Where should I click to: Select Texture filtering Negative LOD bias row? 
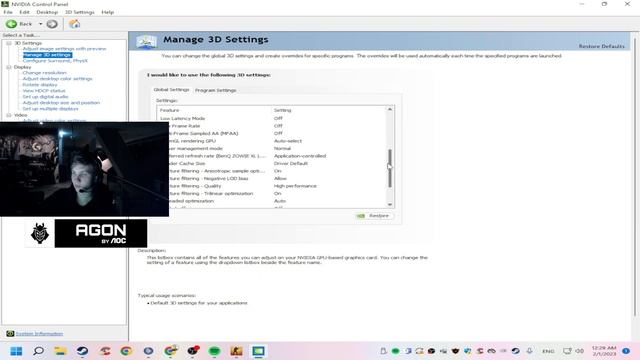271,178
